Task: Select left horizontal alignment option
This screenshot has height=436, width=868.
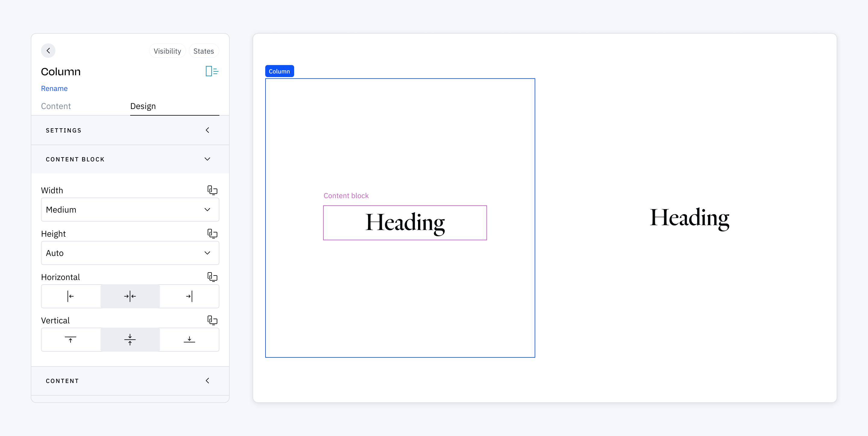Action: (x=71, y=296)
